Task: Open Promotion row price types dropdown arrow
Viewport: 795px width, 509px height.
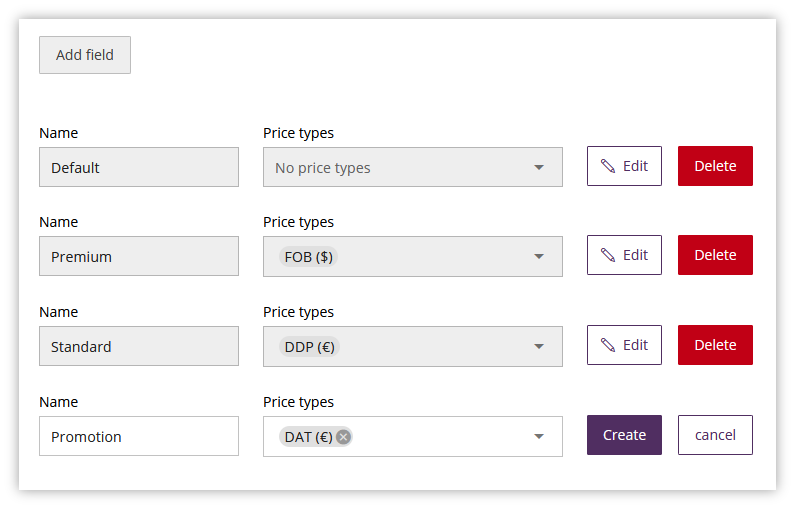Action: point(539,436)
